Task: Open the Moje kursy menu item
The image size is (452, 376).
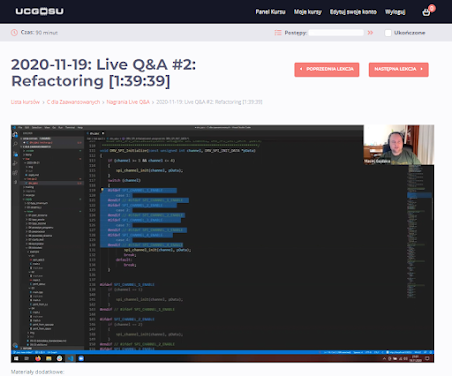Action: [308, 12]
